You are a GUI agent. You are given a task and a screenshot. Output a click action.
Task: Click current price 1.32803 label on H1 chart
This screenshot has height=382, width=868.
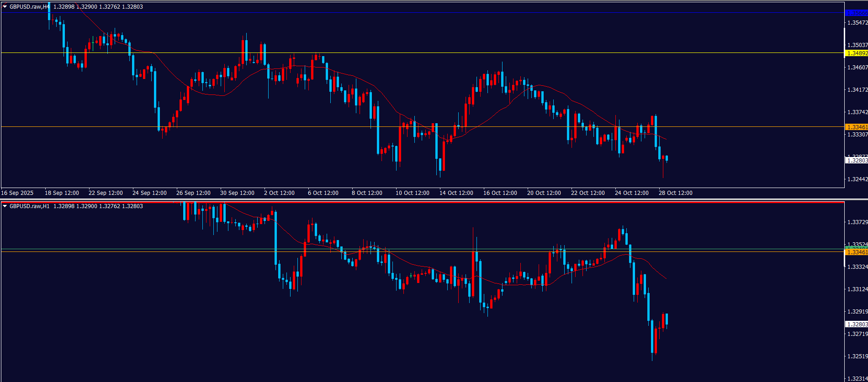pos(857,324)
